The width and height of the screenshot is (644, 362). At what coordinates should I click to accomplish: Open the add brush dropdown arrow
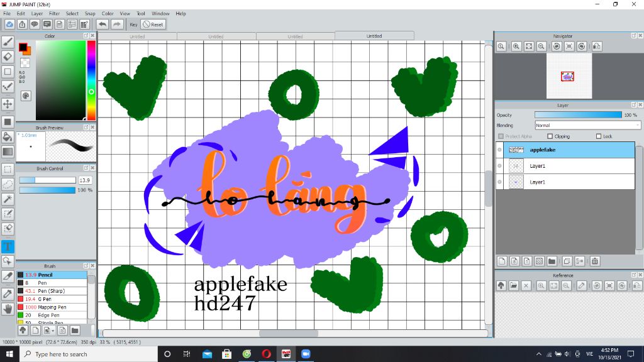pyautogui.click(x=53, y=331)
